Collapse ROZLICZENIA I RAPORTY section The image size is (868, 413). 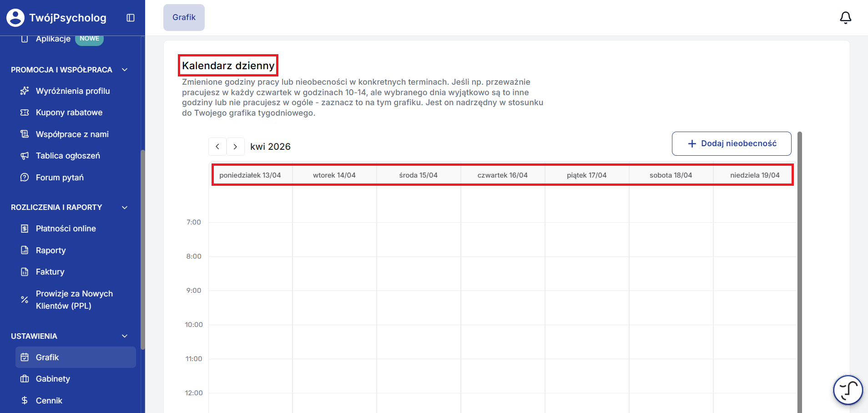point(125,207)
